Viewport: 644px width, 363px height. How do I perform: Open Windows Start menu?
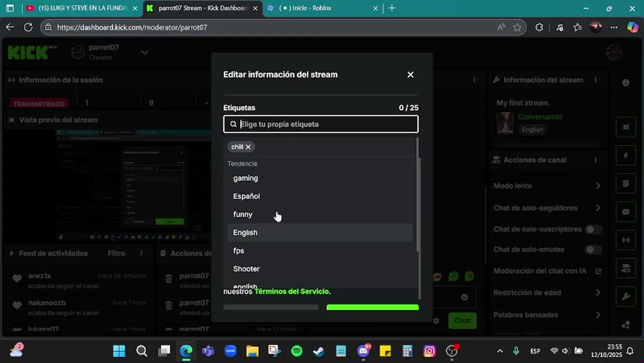pyautogui.click(x=119, y=351)
